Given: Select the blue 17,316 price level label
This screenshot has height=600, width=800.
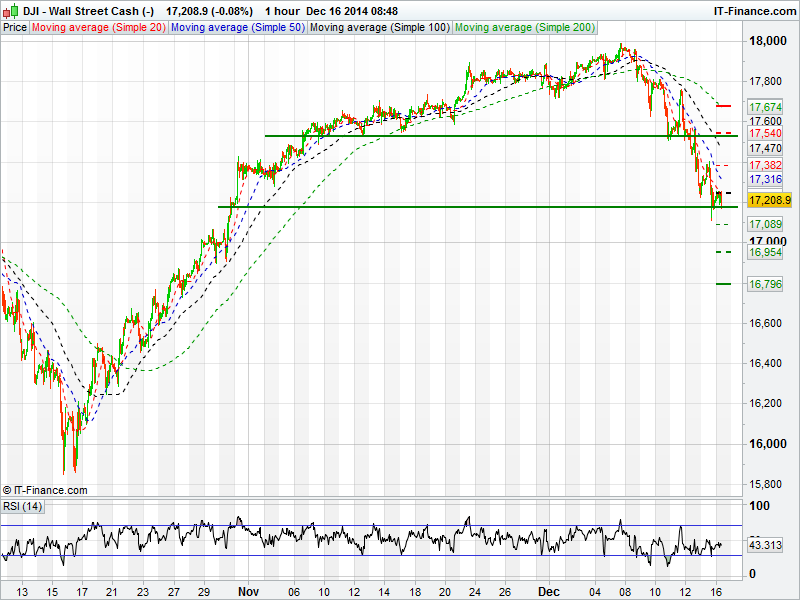Looking at the screenshot, I should [x=765, y=180].
